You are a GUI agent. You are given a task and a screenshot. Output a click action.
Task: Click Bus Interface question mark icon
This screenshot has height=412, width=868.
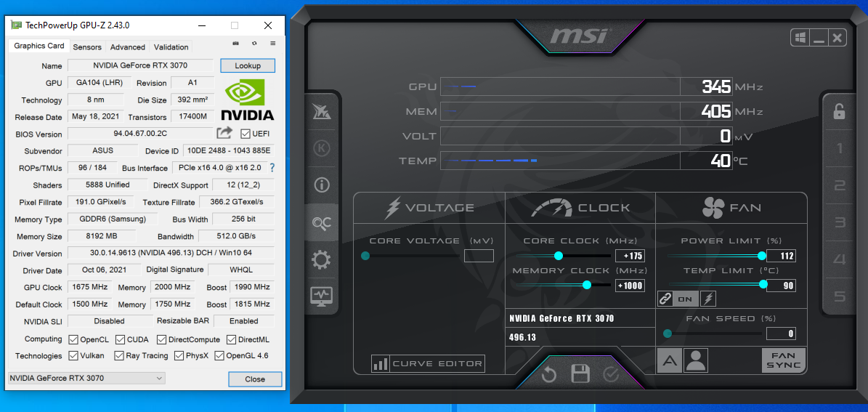[272, 167]
